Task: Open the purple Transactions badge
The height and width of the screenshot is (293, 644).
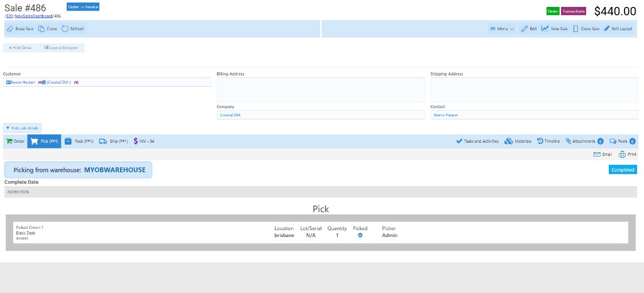Action: point(574,11)
